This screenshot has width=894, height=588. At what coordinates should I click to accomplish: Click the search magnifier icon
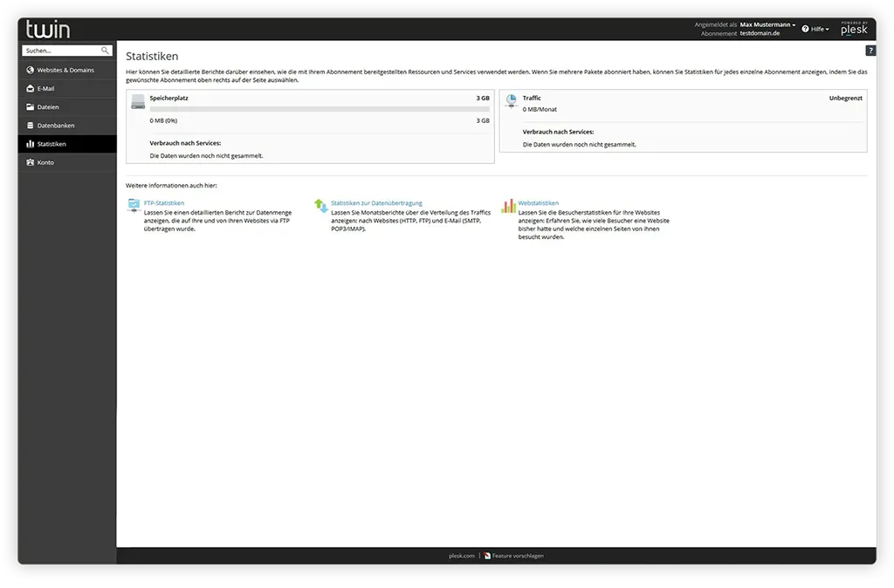click(105, 51)
